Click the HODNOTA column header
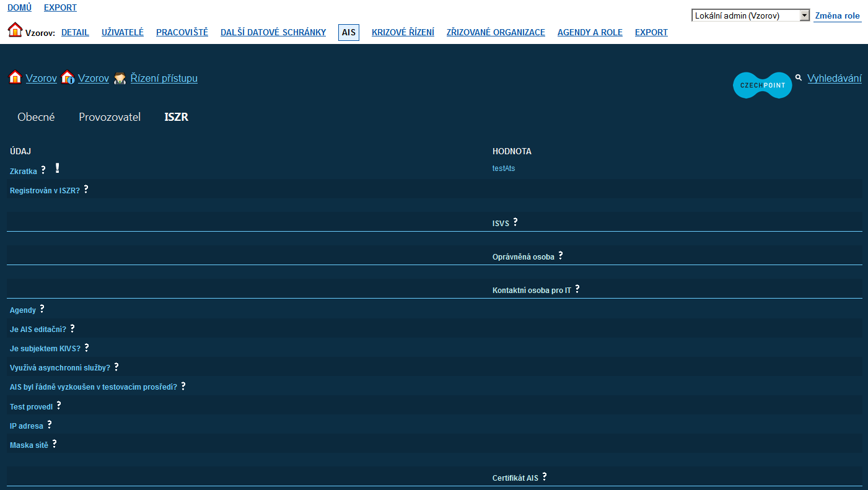Image resolution: width=868 pixels, height=490 pixels. tap(512, 152)
